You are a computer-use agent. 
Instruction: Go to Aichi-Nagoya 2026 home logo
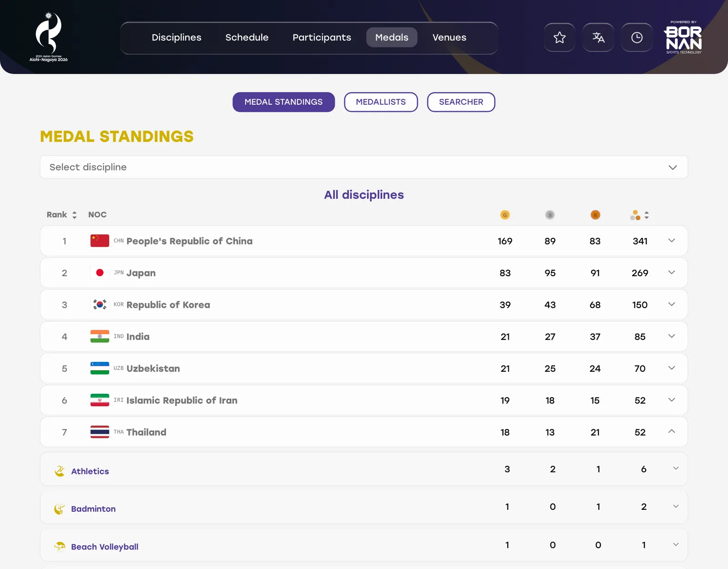49,37
